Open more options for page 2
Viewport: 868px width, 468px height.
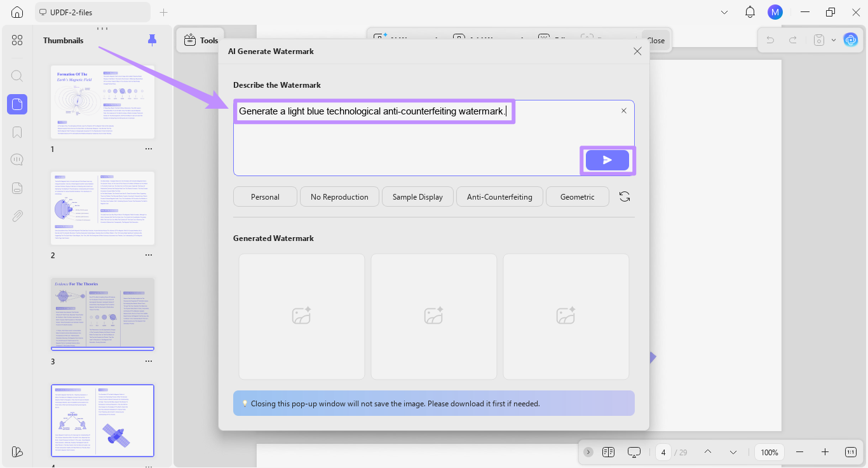click(149, 255)
